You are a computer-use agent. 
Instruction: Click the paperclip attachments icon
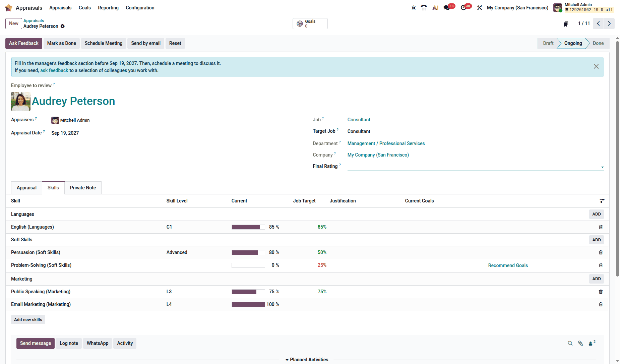[x=580, y=343]
